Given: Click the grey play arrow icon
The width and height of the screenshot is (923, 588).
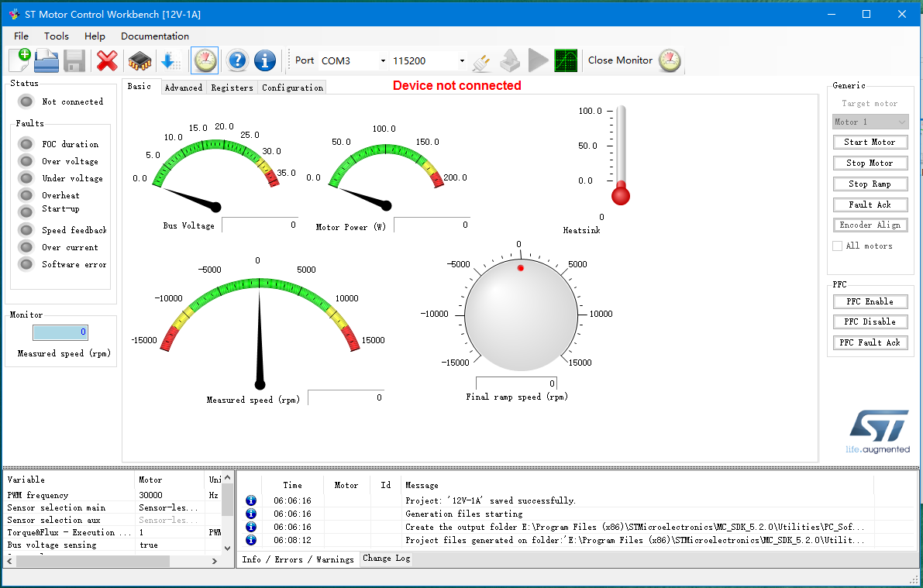Looking at the screenshot, I should 538,60.
